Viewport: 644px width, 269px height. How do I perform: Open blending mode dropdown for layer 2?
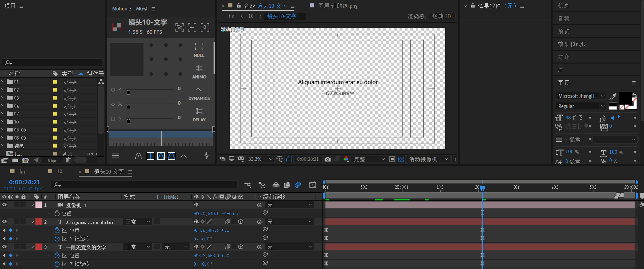tap(137, 222)
